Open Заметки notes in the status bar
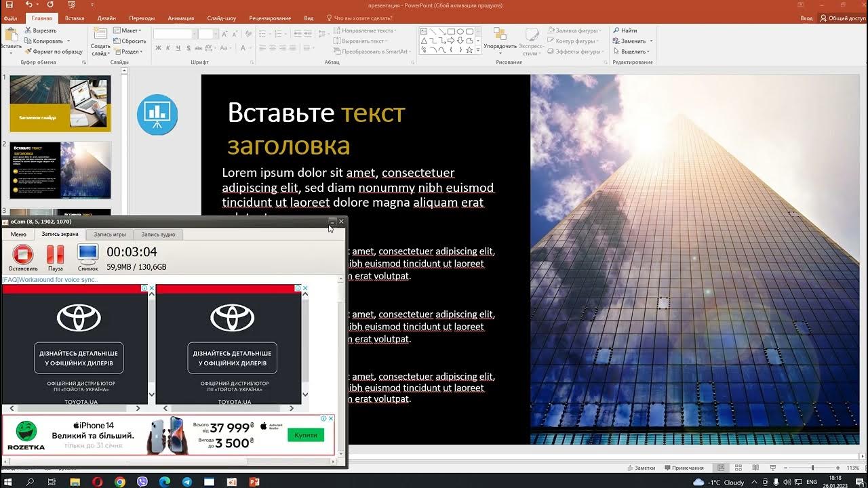The width and height of the screenshot is (868, 488). [x=642, y=468]
